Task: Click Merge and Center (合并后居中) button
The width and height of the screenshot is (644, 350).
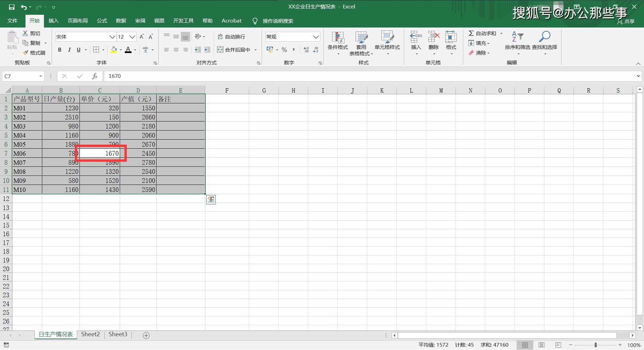Action: click(x=234, y=50)
